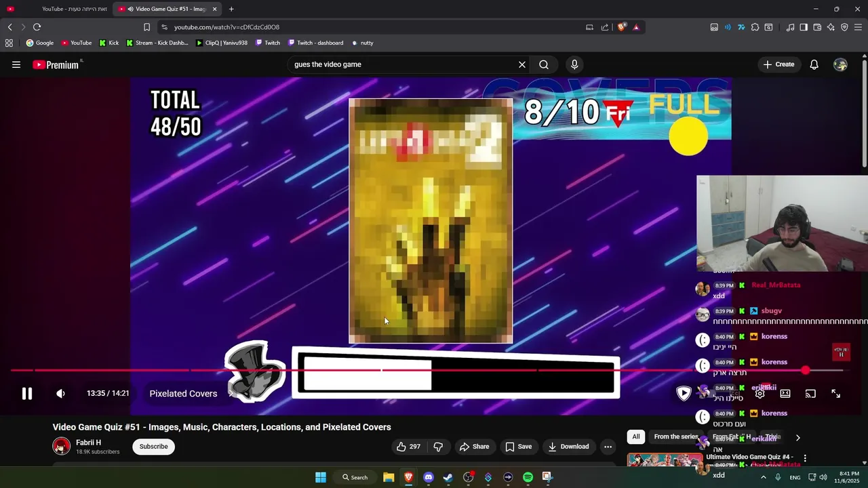Viewport: 868px width, 488px height.
Task: Run the search with the magnifier button
Action: (x=544, y=64)
